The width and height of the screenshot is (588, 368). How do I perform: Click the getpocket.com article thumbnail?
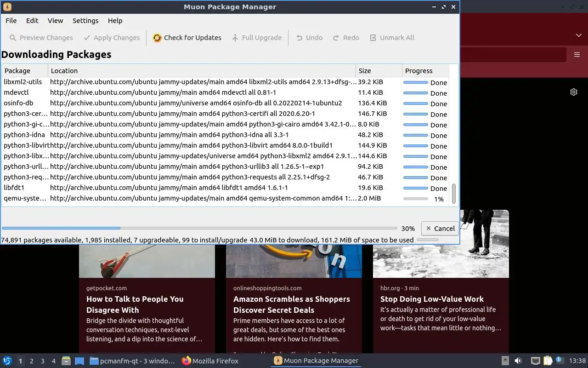tap(147, 261)
